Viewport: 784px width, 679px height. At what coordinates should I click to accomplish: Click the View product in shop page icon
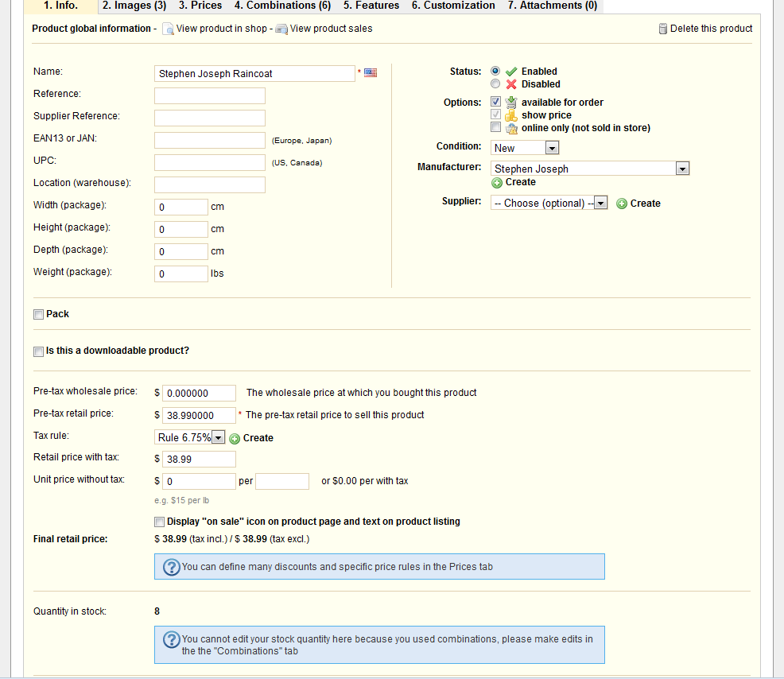(168, 29)
